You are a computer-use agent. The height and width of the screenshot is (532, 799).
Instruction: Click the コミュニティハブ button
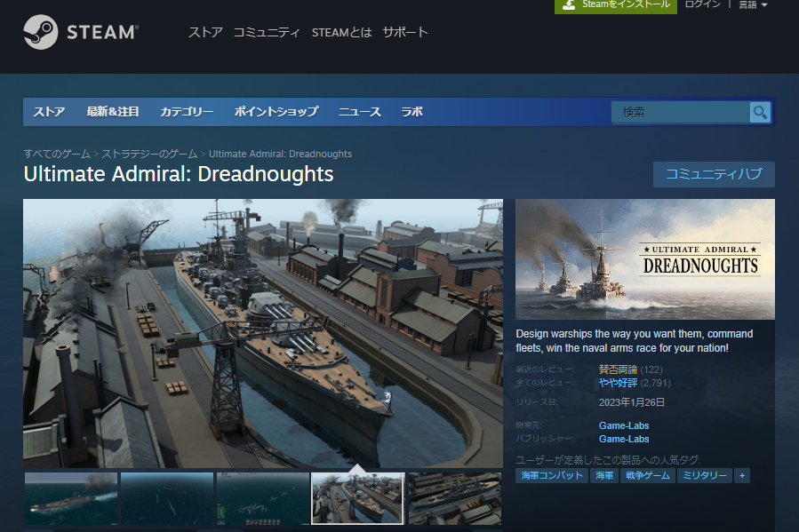(x=714, y=174)
